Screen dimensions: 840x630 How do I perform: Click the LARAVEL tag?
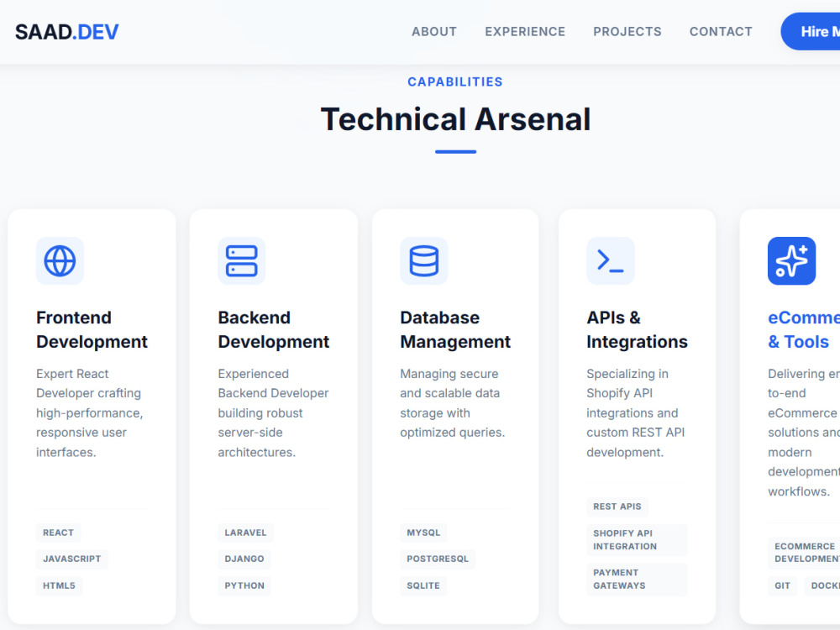(245, 533)
